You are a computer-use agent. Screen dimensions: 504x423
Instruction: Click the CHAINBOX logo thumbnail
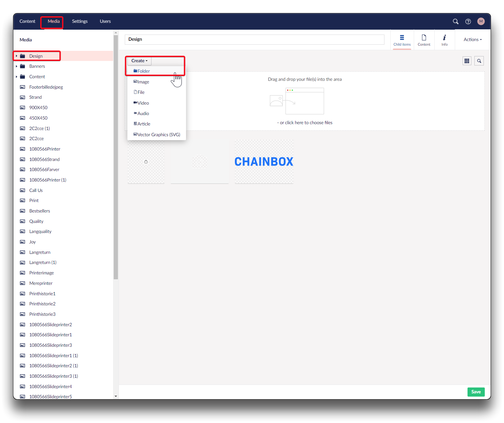264,162
